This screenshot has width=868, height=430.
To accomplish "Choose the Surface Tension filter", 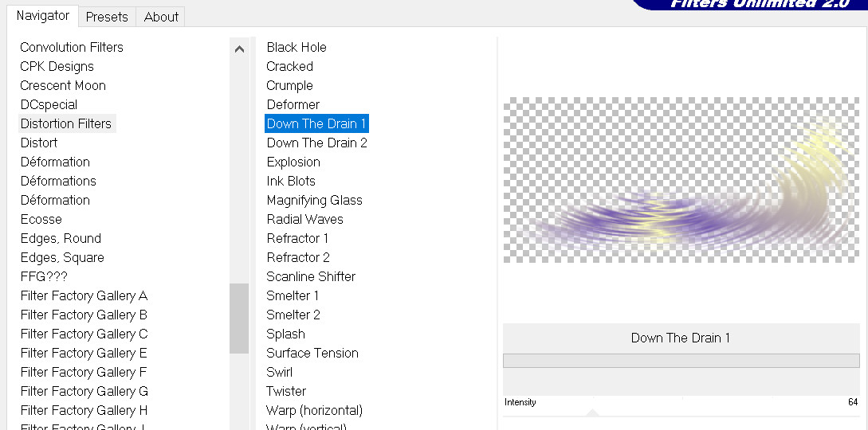I will click(312, 353).
